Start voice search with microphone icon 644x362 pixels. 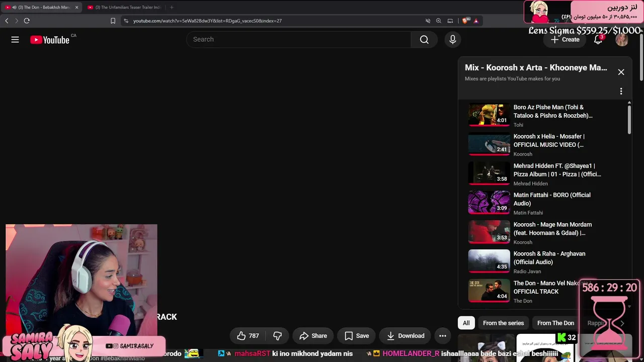click(453, 40)
